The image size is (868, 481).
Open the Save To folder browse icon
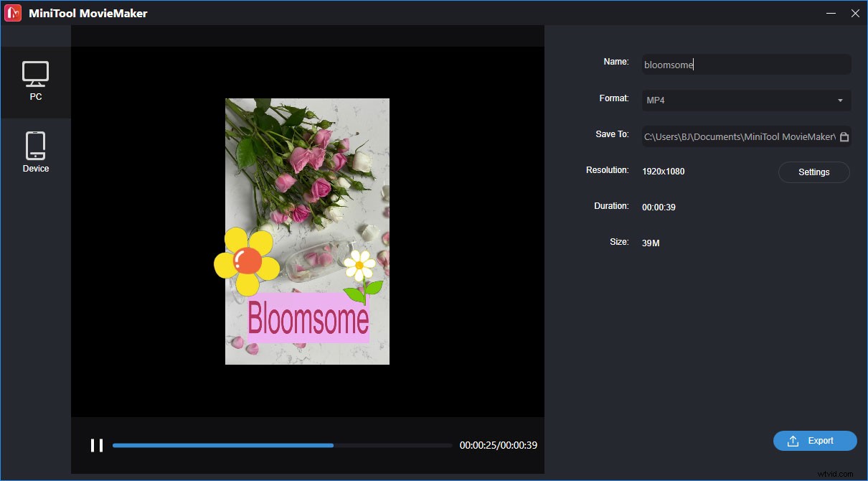tap(844, 136)
